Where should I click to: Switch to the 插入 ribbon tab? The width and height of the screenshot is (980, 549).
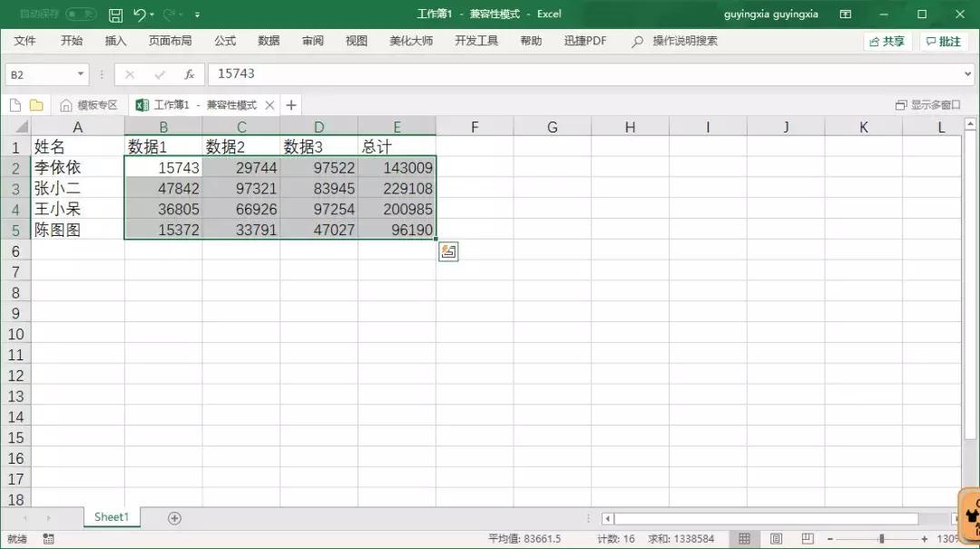115,41
